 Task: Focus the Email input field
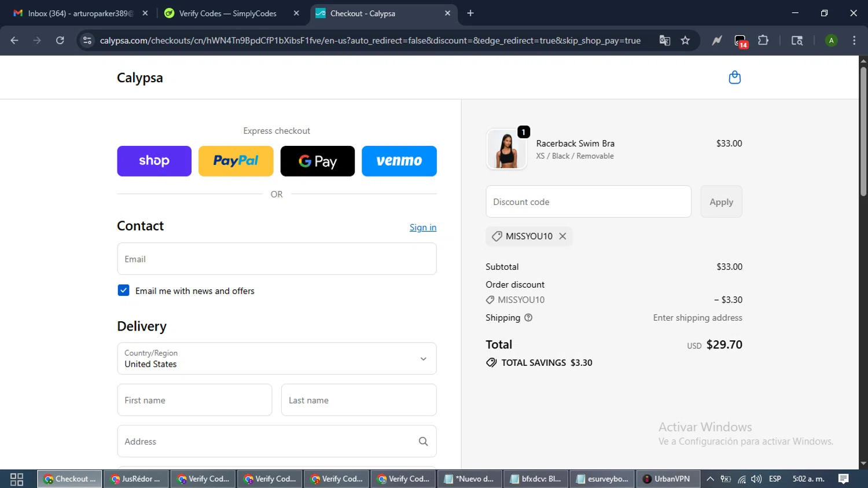click(x=277, y=259)
